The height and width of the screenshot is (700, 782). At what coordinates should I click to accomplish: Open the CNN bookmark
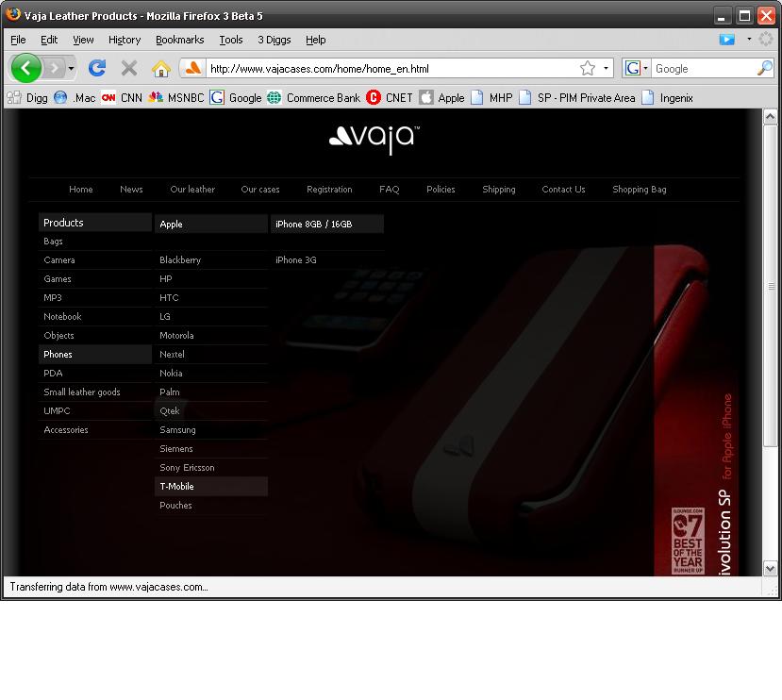122,98
